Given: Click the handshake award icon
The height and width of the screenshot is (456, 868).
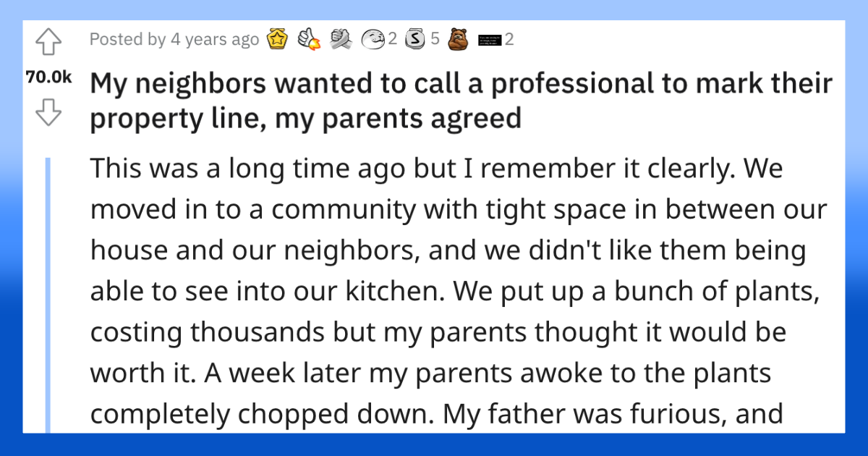Looking at the screenshot, I should point(340,38).
